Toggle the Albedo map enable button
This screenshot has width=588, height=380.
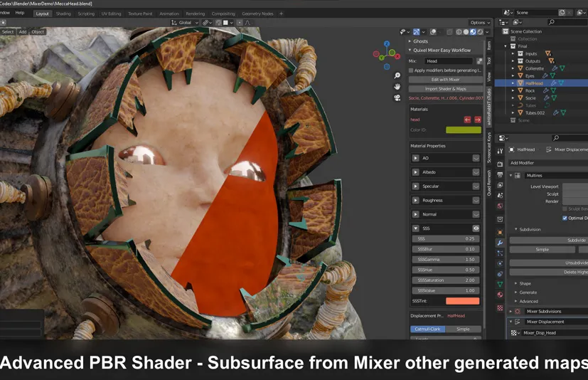(476, 172)
